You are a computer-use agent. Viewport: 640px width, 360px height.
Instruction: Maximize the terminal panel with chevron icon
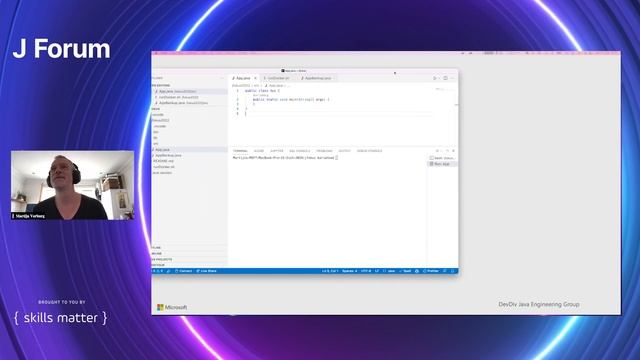447,151
